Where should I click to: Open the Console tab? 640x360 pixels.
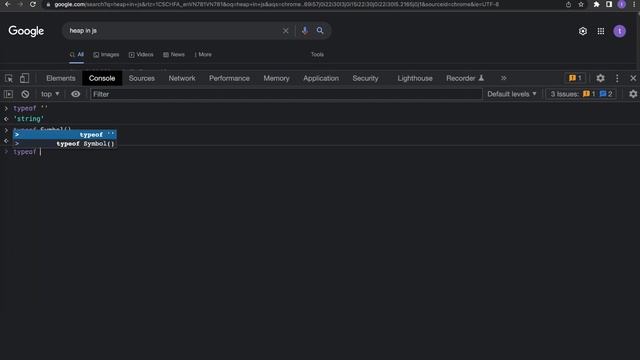point(102,78)
